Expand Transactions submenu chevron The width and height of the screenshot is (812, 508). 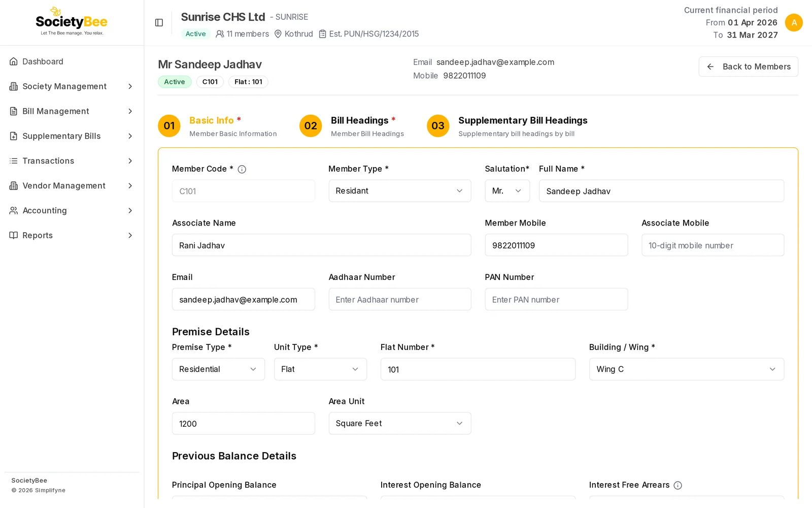(130, 161)
